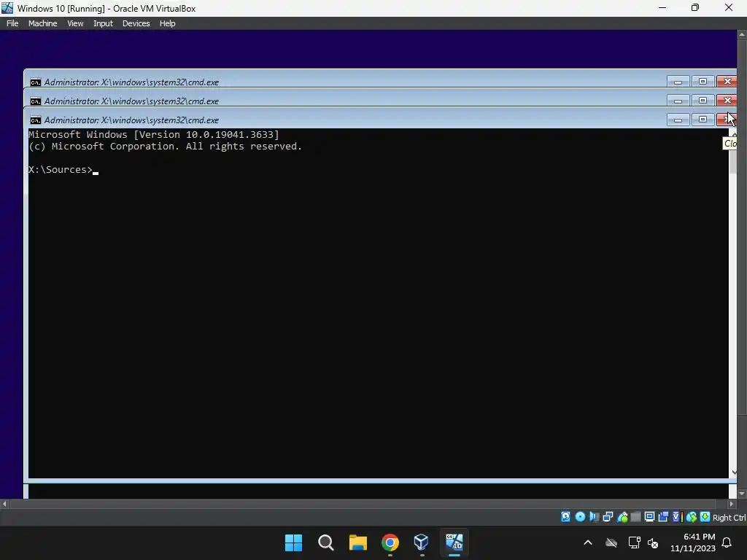Close the rearmost cmd.exe window

[727, 82]
